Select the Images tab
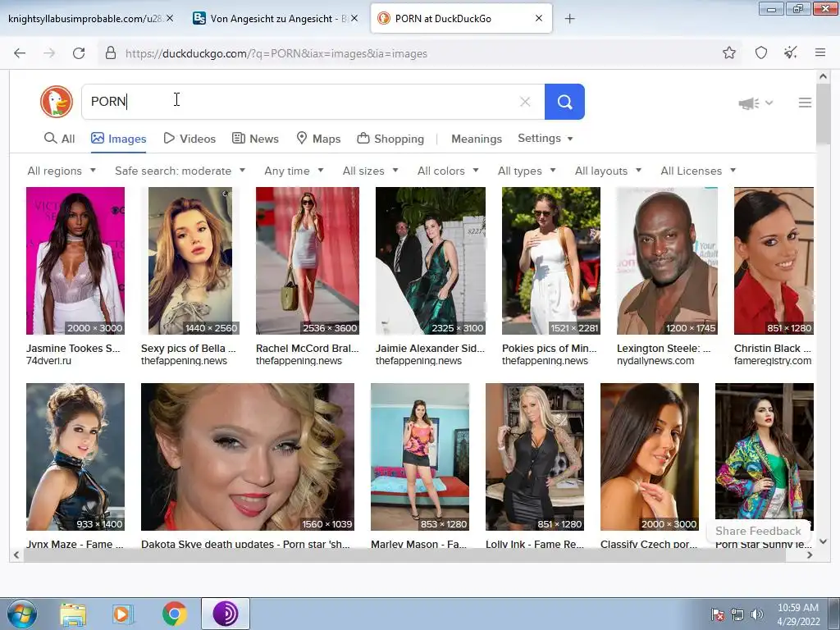Screen dimensions: 840x630 click(x=118, y=139)
